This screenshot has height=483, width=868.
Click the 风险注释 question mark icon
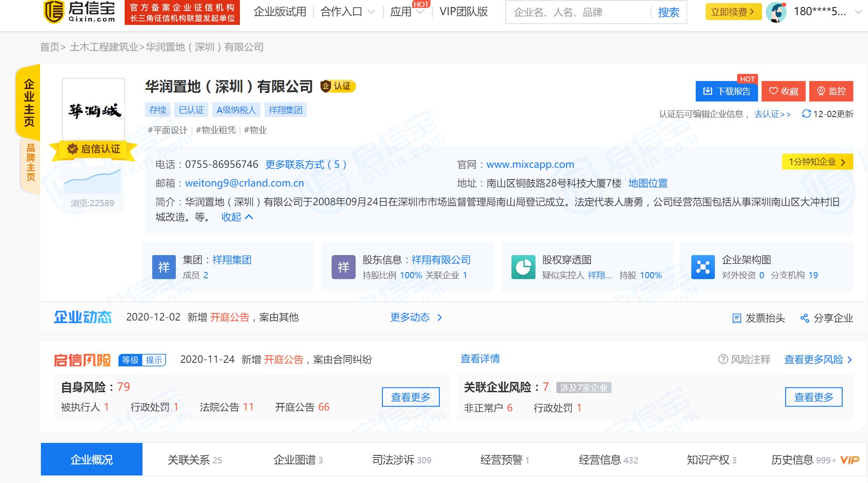tap(723, 359)
